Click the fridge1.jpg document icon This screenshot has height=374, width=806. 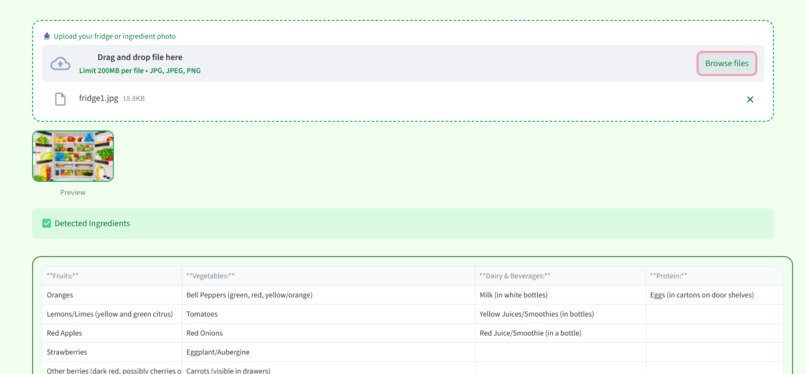(60, 99)
